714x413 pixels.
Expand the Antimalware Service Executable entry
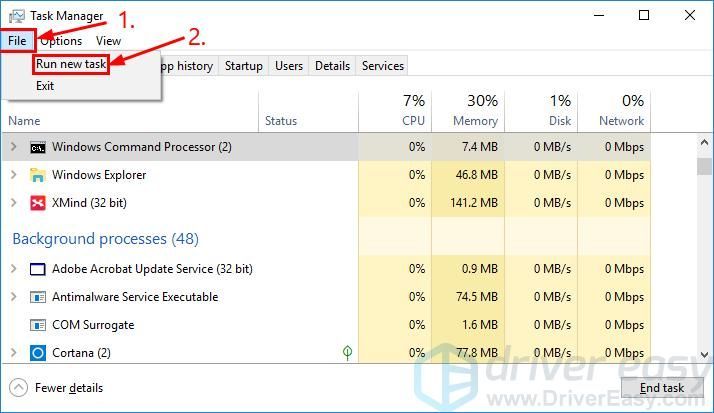tap(14, 297)
